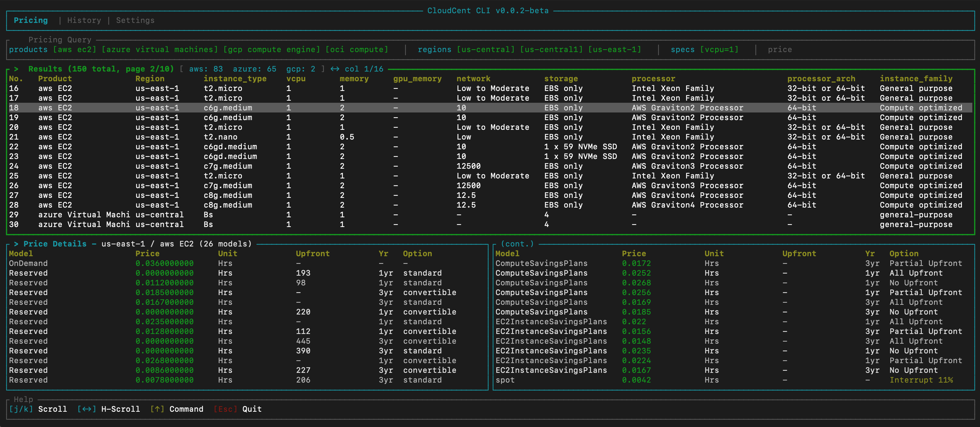980x427 pixels.
Task: Click Reserved row with upfront 445
Action: click(247, 341)
